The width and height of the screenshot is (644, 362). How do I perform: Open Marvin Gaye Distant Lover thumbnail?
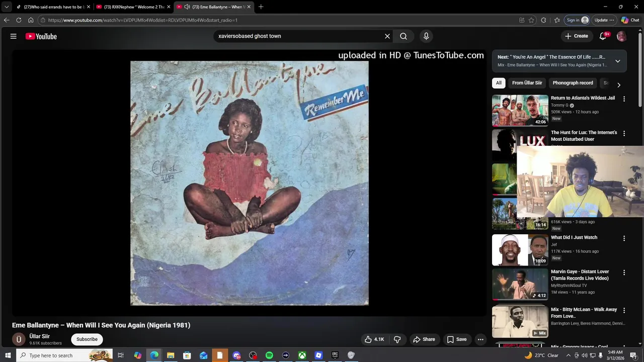(520, 284)
